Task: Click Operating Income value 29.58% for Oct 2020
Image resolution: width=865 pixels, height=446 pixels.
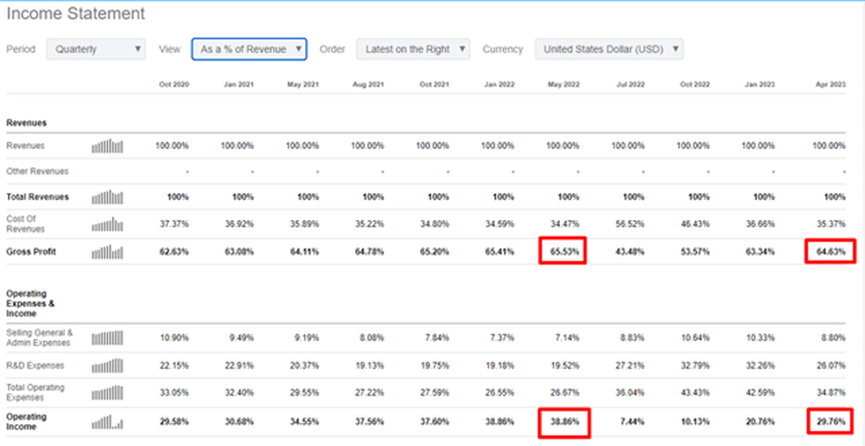Action: point(174,422)
